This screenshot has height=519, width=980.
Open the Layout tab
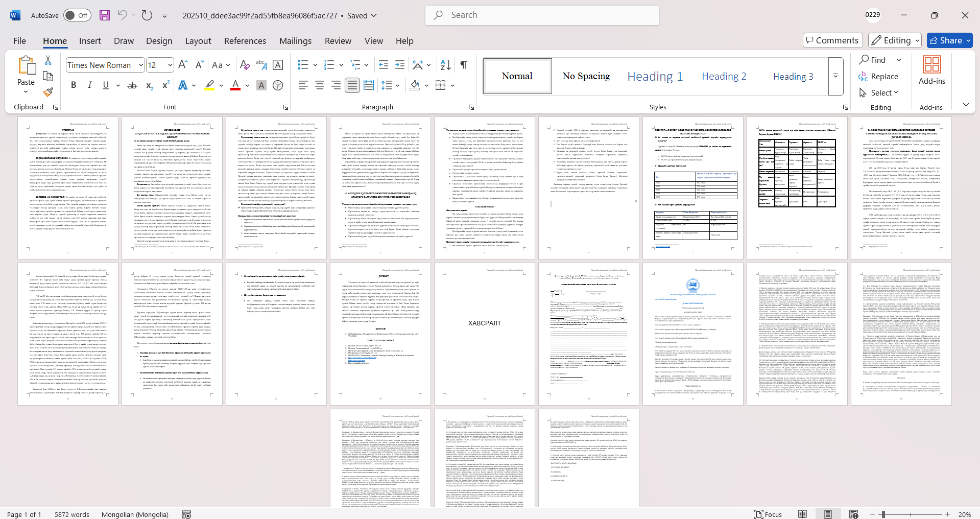(198, 41)
